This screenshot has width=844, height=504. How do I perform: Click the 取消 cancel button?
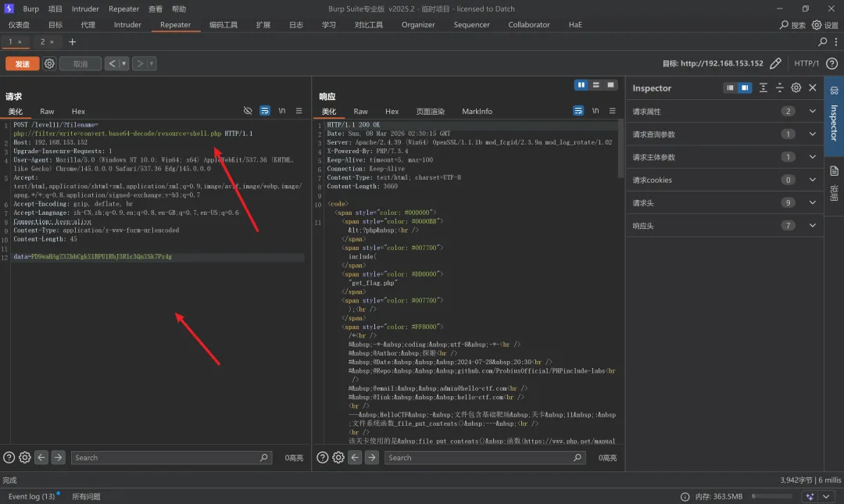coord(80,63)
